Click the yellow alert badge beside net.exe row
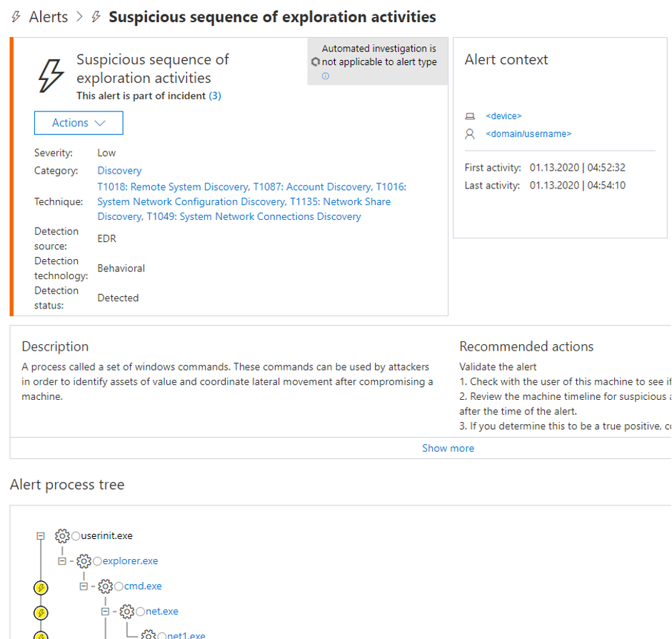 [x=41, y=612]
